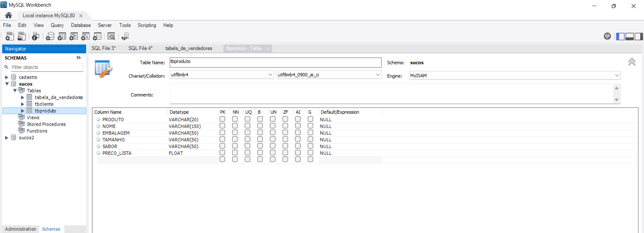Check UQ for EMBALAGEM column

[247, 132]
